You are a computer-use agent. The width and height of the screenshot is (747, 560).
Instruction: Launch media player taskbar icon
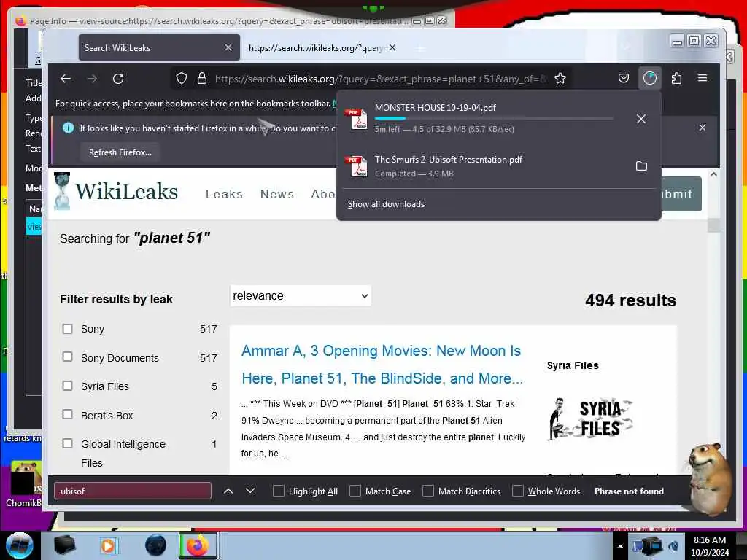pos(108,545)
